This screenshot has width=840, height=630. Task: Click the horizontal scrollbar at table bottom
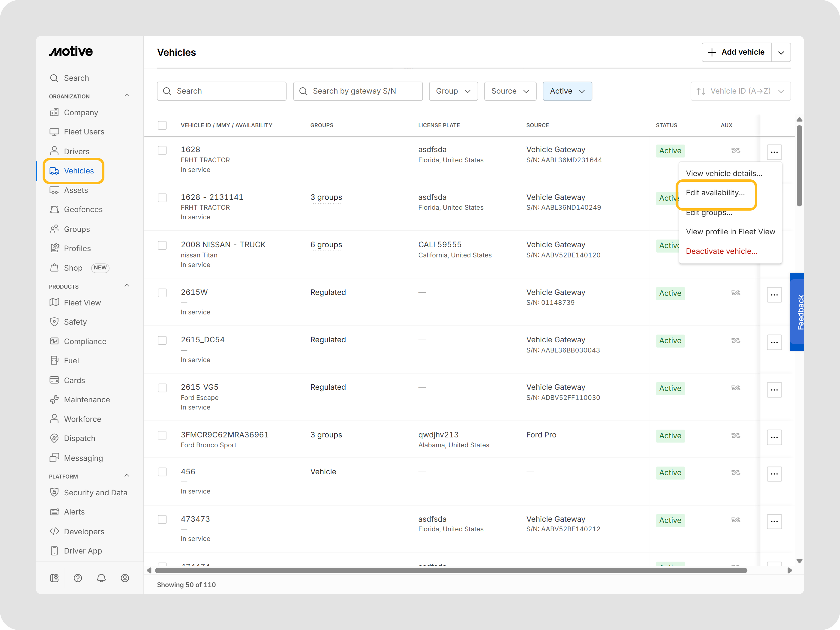pos(451,570)
